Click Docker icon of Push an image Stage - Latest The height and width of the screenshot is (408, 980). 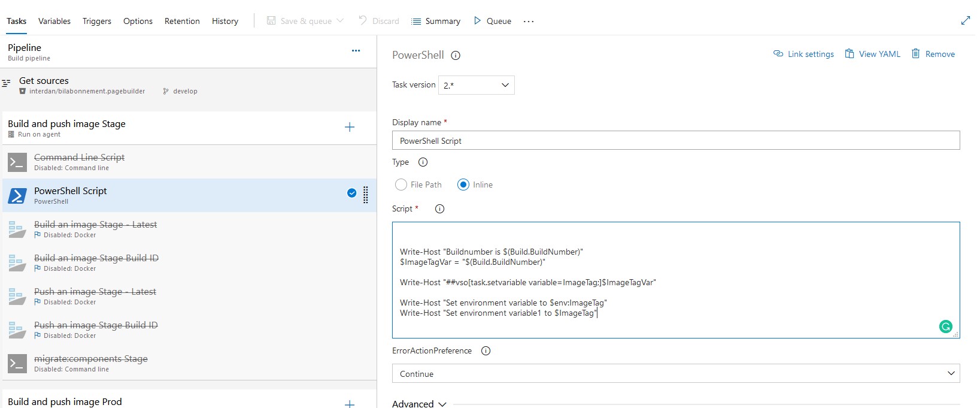17,296
